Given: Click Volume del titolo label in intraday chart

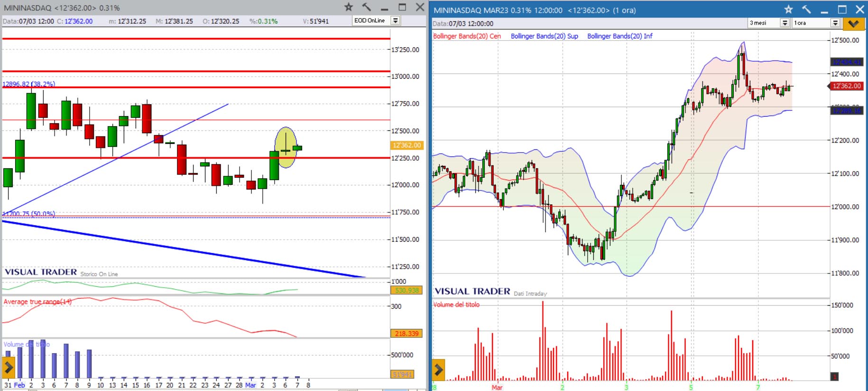Looking at the screenshot, I should coord(456,305).
